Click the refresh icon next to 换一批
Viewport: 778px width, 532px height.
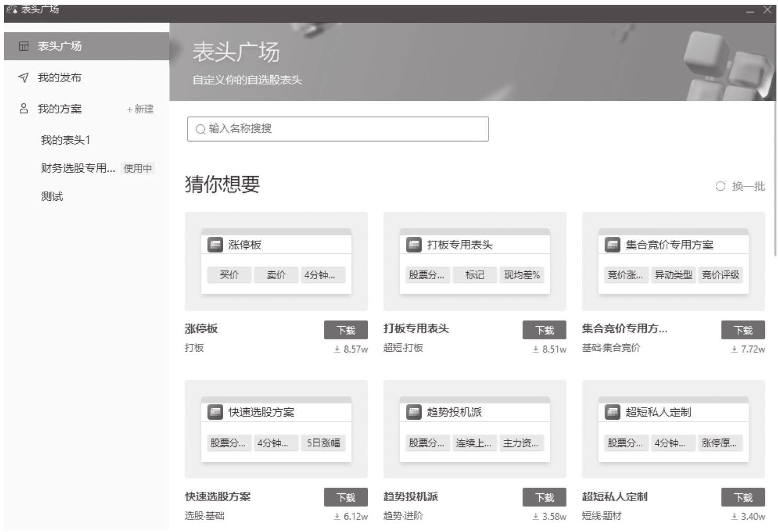click(721, 187)
